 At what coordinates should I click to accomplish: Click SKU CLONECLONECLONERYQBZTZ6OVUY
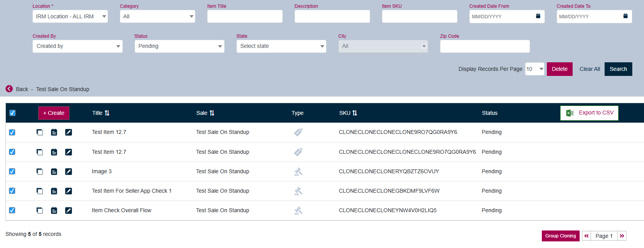(x=389, y=171)
